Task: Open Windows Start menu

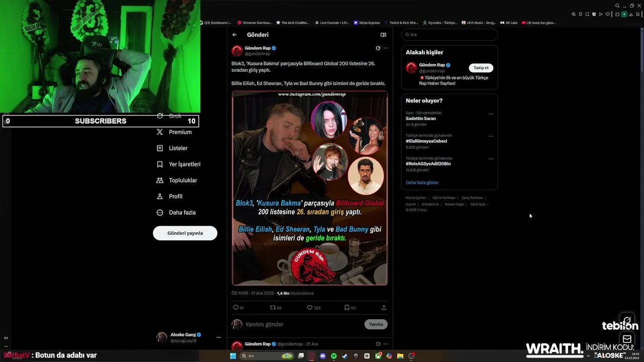Action: [233, 356]
